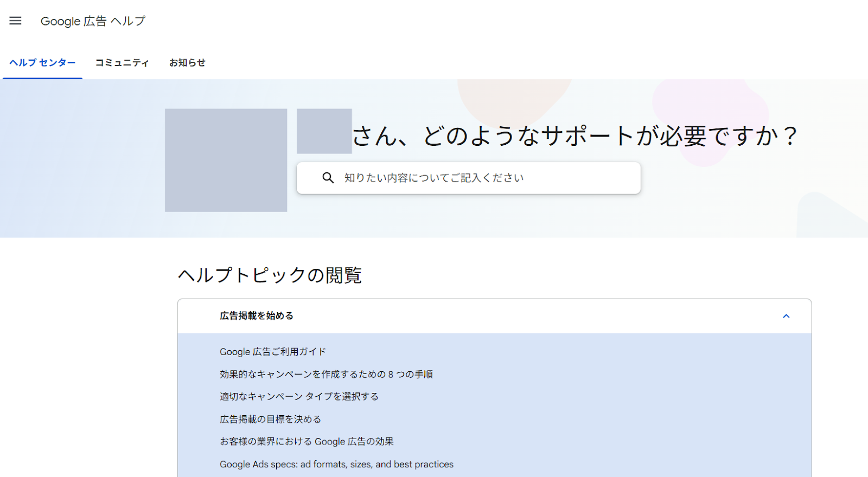This screenshot has width=868, height=477.
Task: Open the hamburger main menu
Action: pos(15,21)
